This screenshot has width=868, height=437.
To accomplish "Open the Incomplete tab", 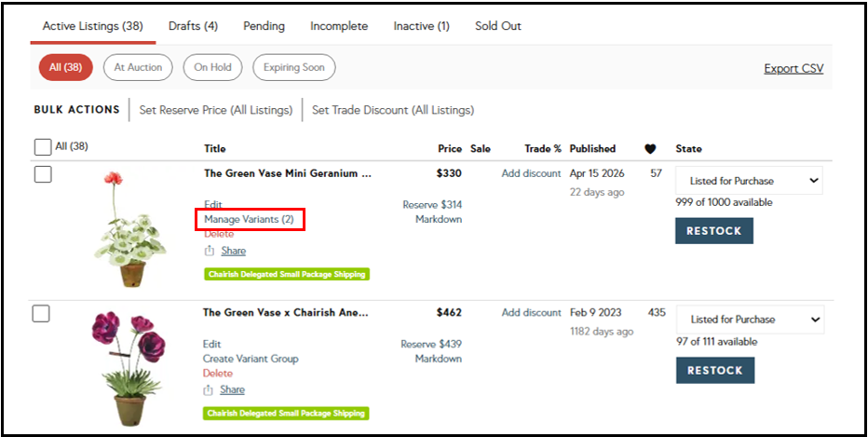I will pyautogui.click(x=339, y=26).
